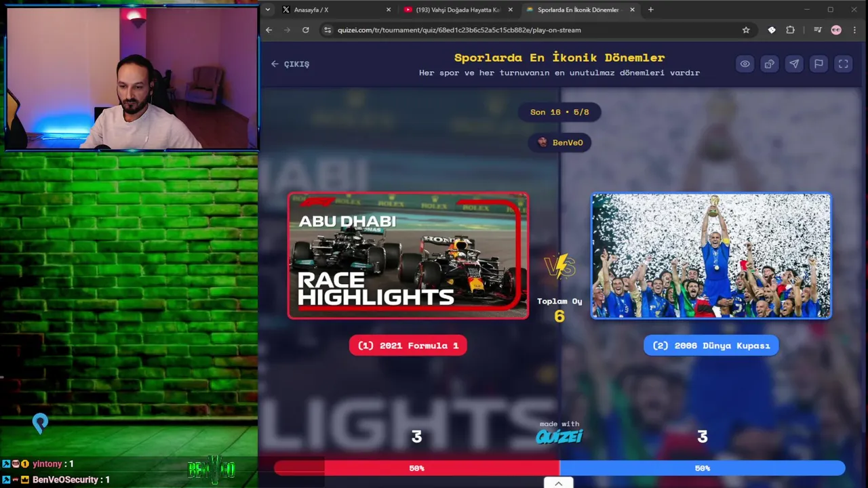Click the blue 50% vote bar

tap(703, 468)
